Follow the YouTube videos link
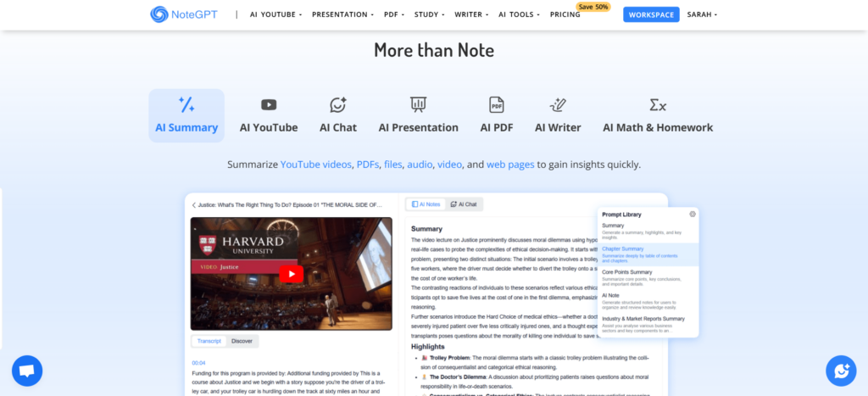Viewport: 868px width, 396px height. tap(315, 165)
